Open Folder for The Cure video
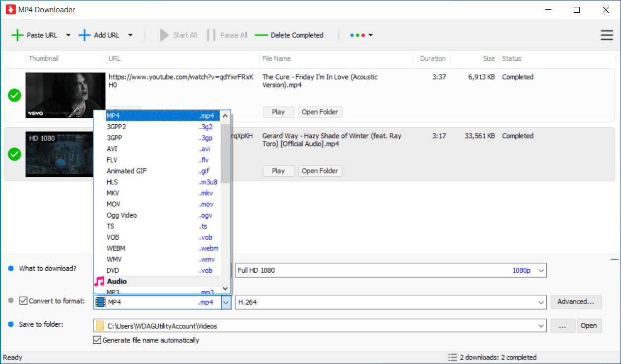This screenshot has height=364, width=621. 320,112
